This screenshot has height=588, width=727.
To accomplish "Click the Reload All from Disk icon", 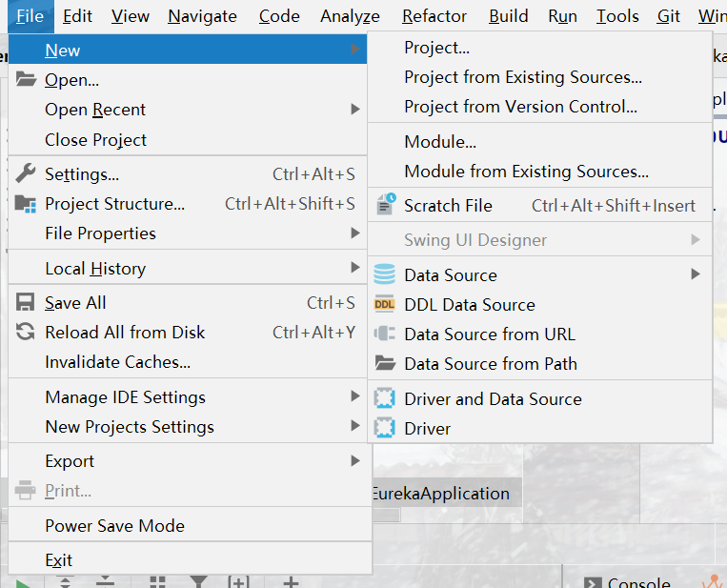I will pos(26,332).
